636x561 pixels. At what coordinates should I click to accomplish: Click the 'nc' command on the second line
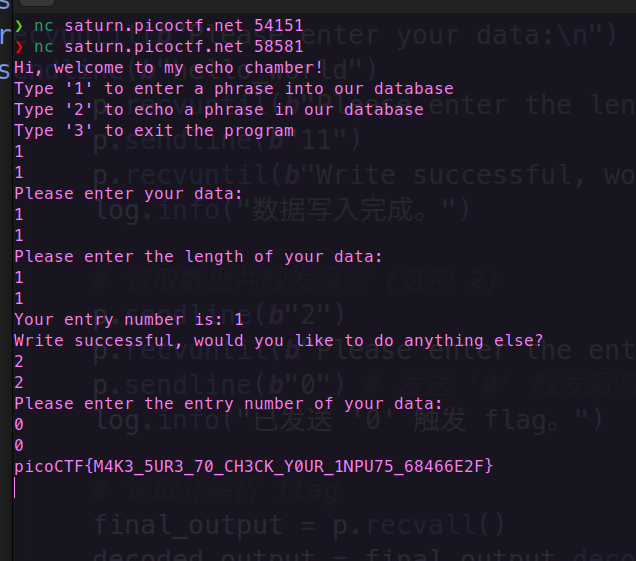click(44, 47)
